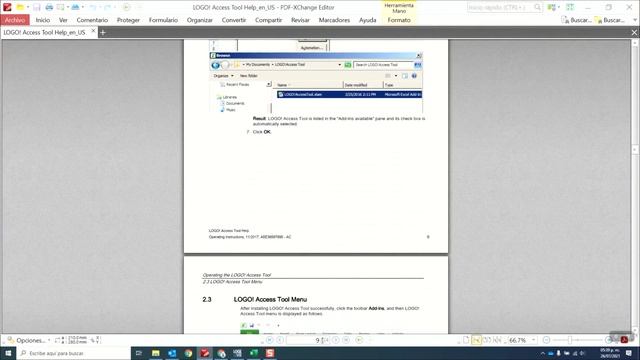Select the Revisar ribbon tab
Viewport: 640px width, 360px height.
(300, 20)
